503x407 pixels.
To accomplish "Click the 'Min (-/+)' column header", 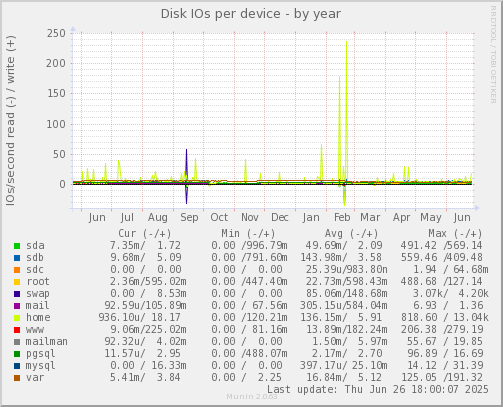I will pos(248,234).
